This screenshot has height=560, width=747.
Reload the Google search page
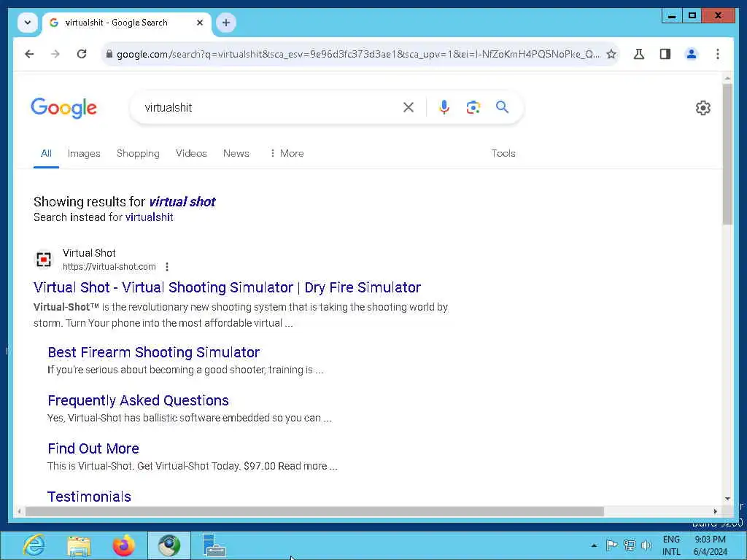pyautogui.click(x=82, y=54)
